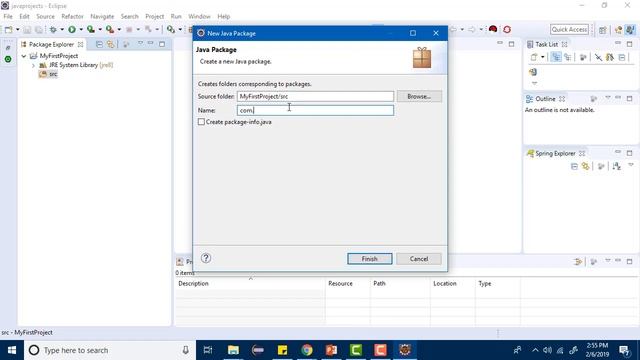Collapse MyFirstProject tree node

[x=24, y=56]
